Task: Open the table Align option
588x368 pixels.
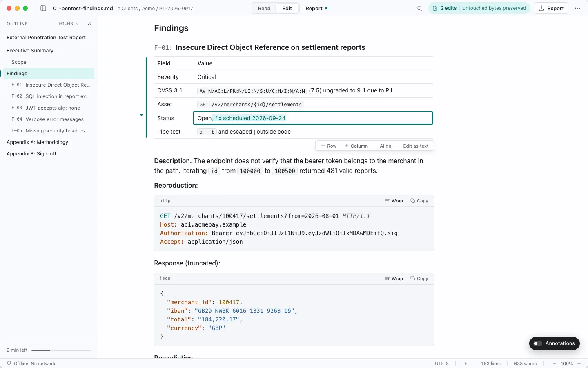Action: 385,146
